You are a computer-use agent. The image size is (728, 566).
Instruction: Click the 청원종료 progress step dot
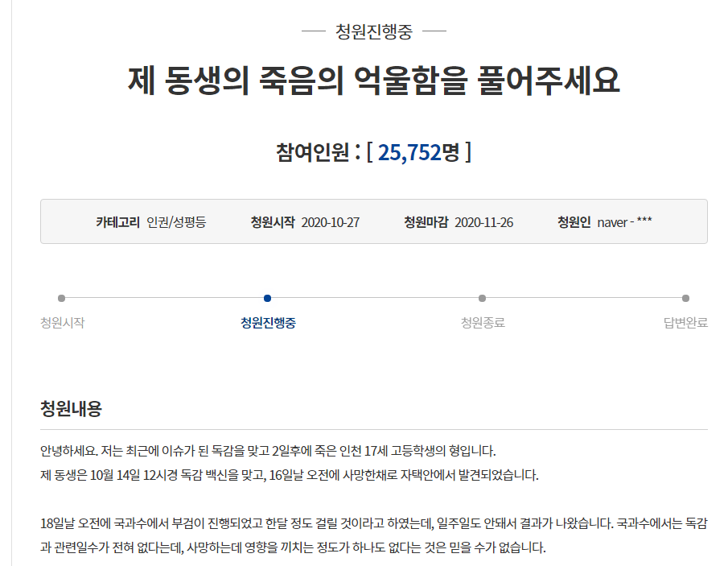(x=482, y=298)
